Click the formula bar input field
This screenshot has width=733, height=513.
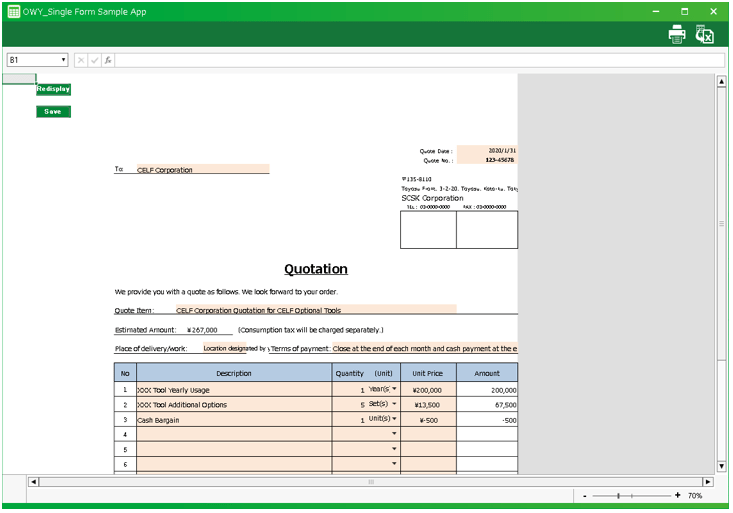pyautogui.click(x=420, y=60)
